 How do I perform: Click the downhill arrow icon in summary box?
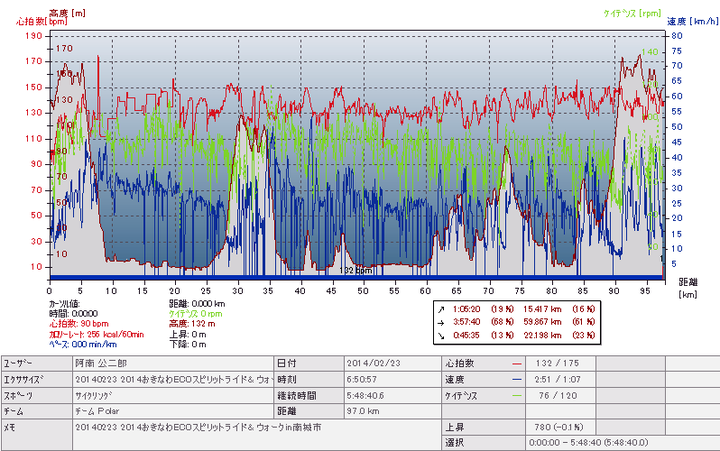click(x=441, y=336)
